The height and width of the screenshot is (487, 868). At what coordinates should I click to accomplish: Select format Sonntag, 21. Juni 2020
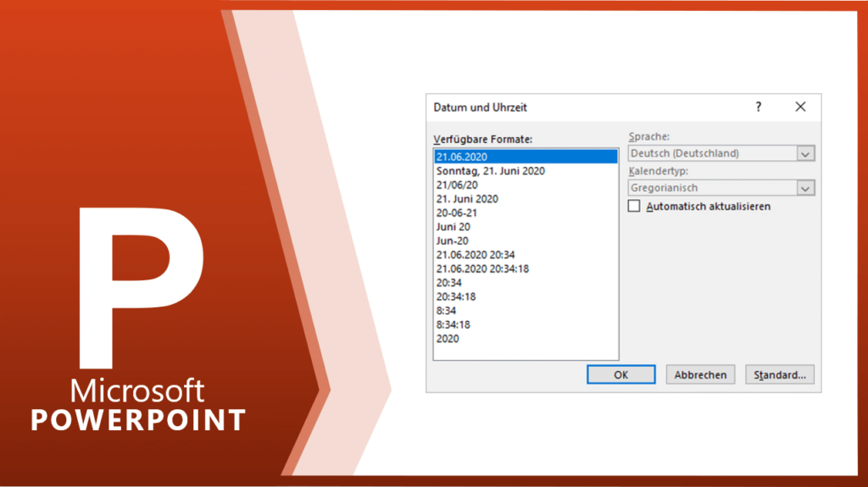526,171
